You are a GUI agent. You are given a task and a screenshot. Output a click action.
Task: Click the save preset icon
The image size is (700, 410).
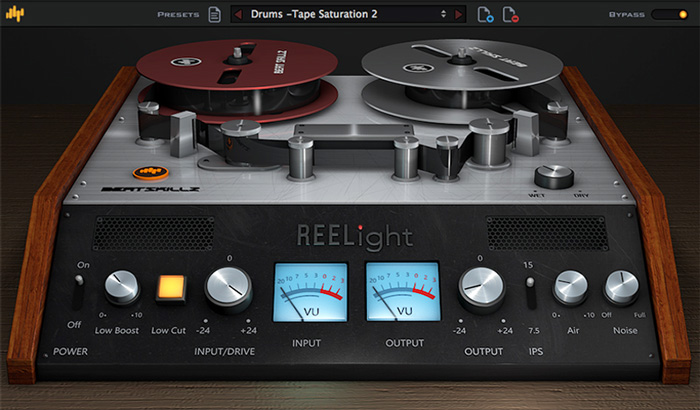485,14
